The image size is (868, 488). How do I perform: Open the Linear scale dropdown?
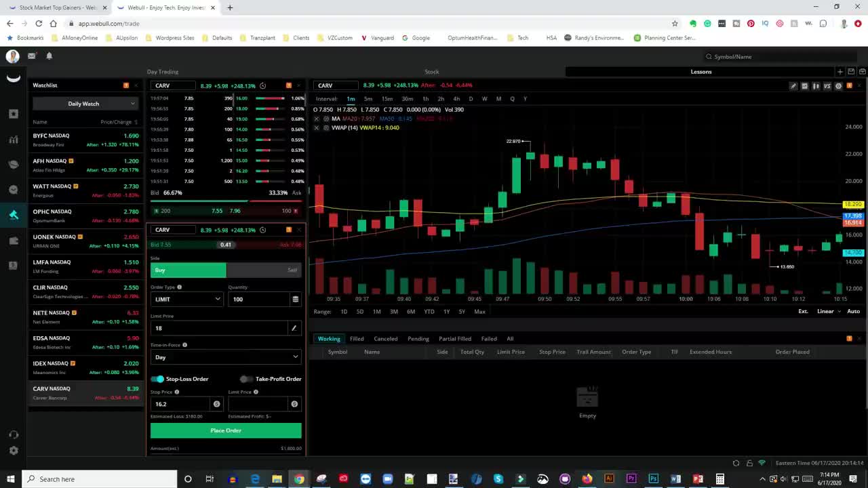829,311
